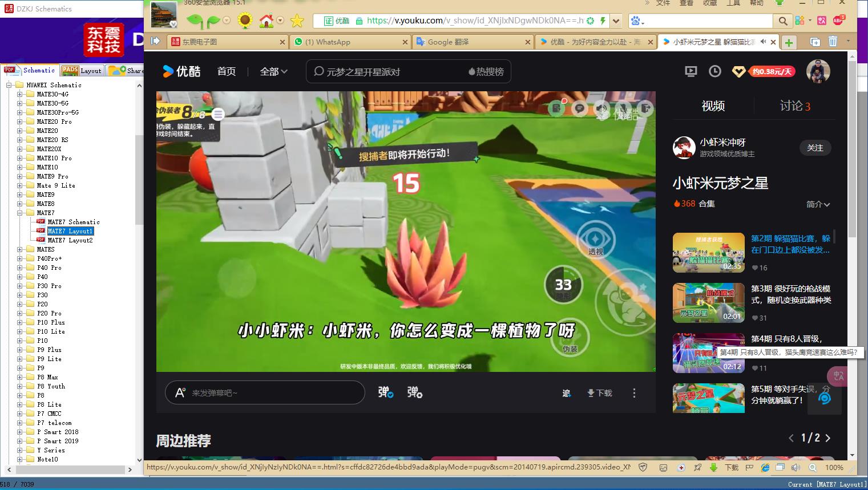Switch to the 东震电子图 browser tab

[x=227, y=42]
